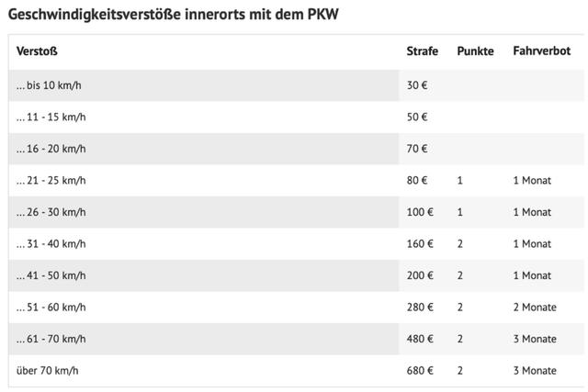
Task: Click the 100 € fine cell
Action: coord(420,212)
